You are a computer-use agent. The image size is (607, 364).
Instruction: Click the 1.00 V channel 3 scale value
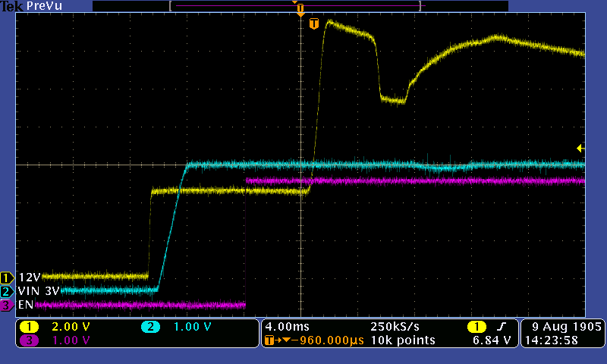(x=71, y=340)
